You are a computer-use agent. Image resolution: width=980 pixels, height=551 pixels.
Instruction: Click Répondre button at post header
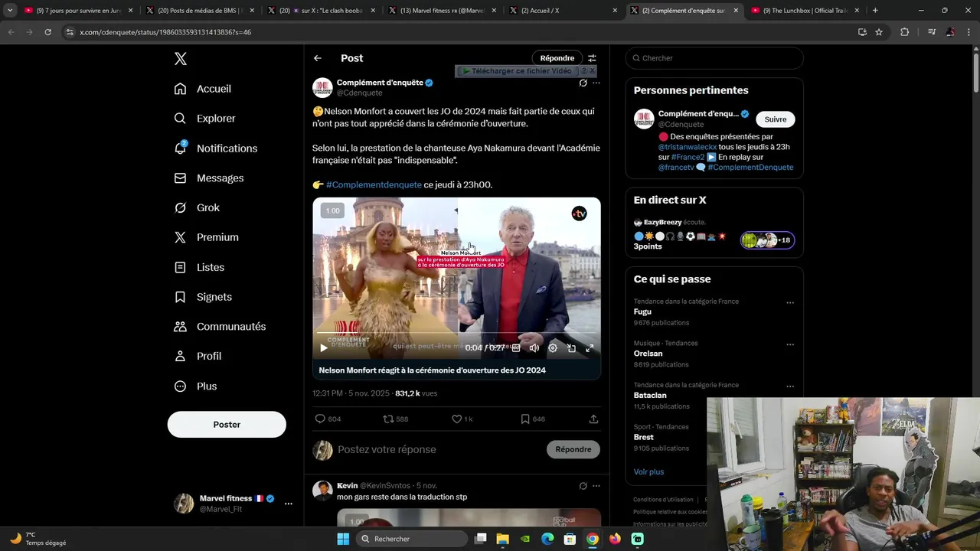(557, 58)
